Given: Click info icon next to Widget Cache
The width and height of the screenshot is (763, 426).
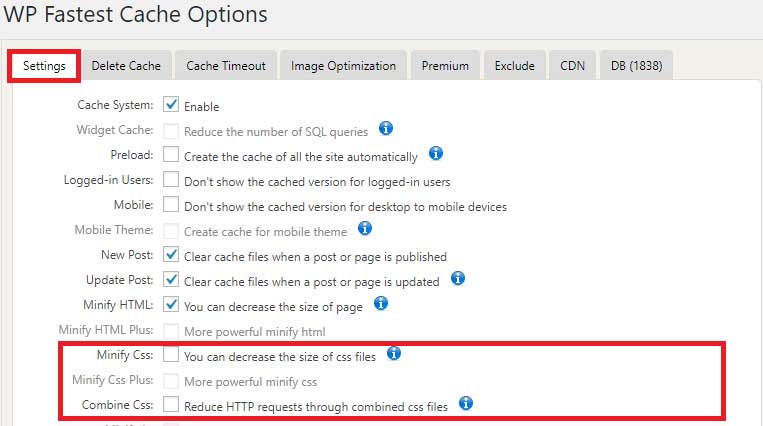Looking at the screenshot, I should click(386, 129).
